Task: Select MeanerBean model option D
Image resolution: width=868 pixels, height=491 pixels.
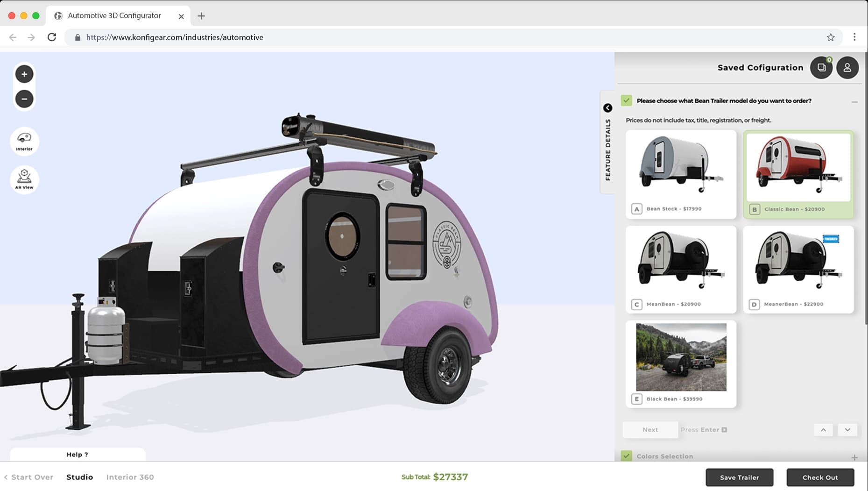Action: pyautogui.click(x=798, y=269)
